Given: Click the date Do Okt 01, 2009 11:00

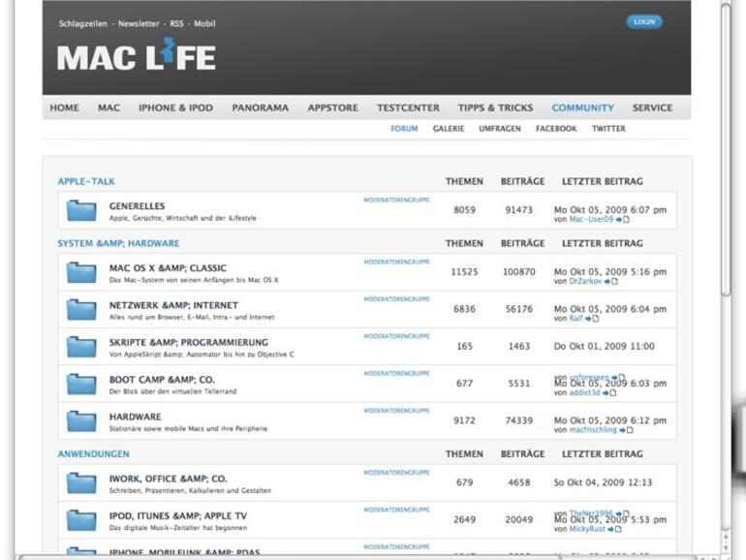Looking at the screenshot, I should [x=605, y=346].
